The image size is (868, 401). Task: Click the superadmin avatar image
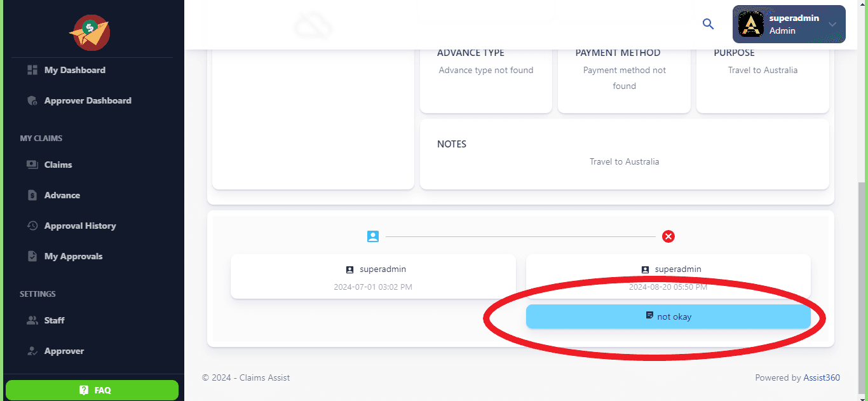751,24
